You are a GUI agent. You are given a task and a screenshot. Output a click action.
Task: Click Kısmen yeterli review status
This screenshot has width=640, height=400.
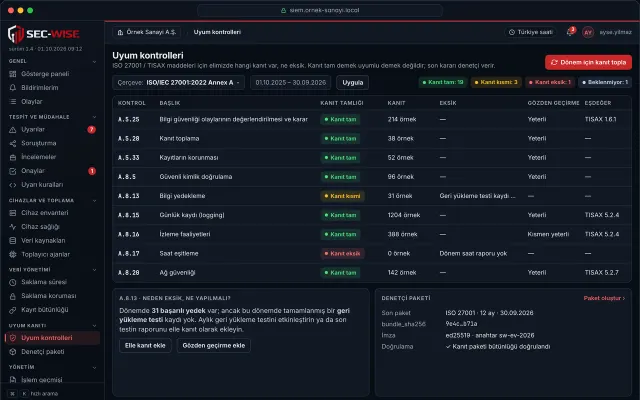point(548,235)
